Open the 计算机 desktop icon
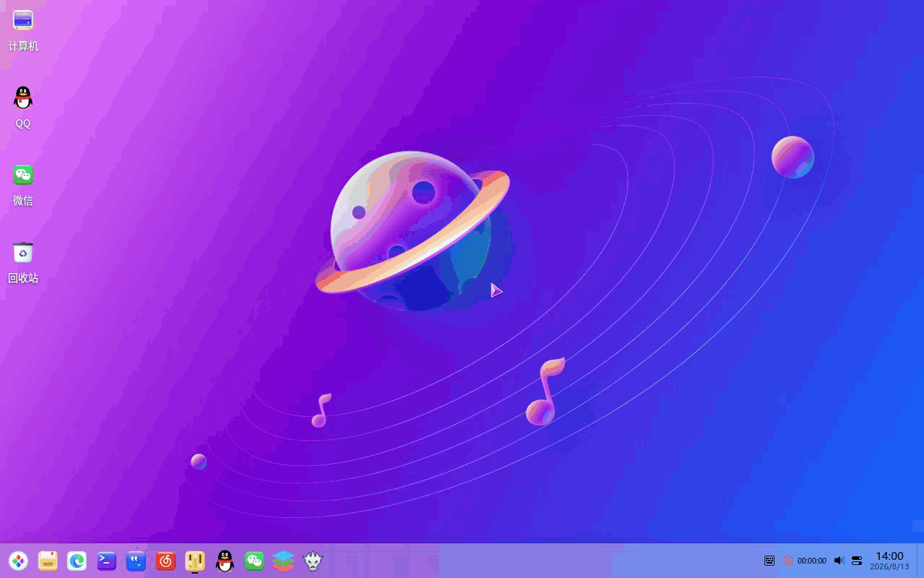 click(x=23, y=30)
